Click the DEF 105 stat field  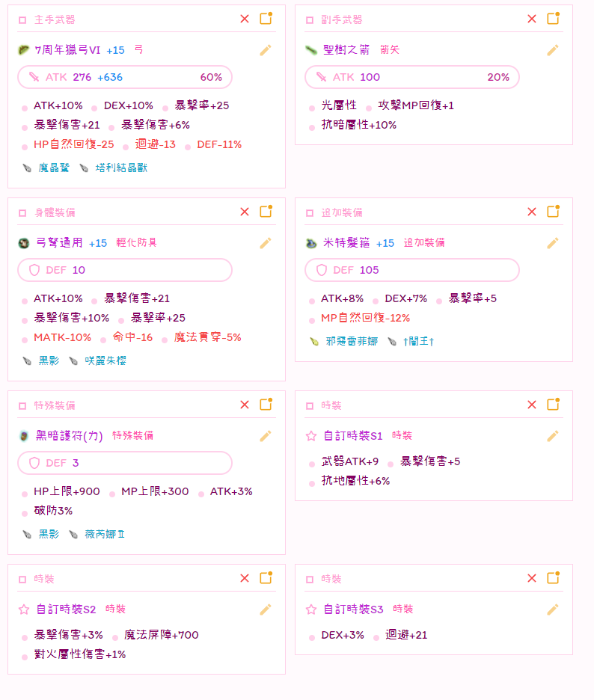411,270
